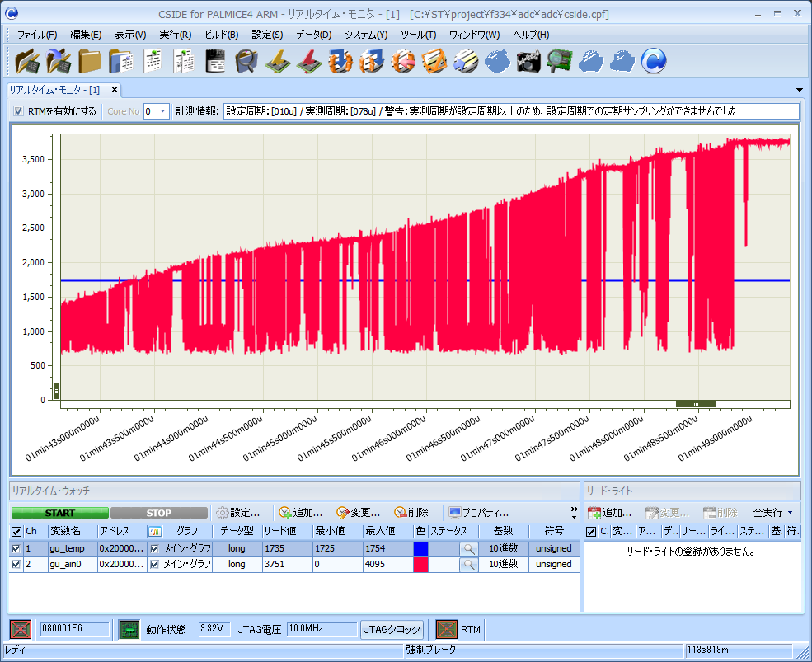Click the magnifier over green circuit board icon
The width and height of the screenshot is (812, 662).
(560, 61)
